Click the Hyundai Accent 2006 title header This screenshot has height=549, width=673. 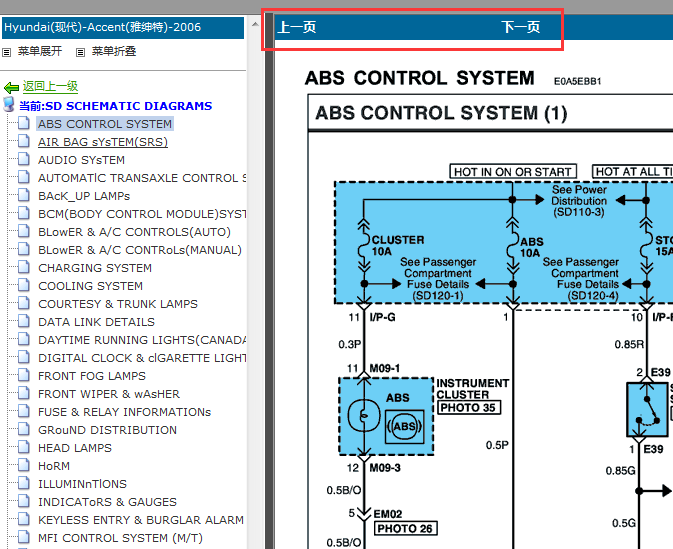coord(123,27)
